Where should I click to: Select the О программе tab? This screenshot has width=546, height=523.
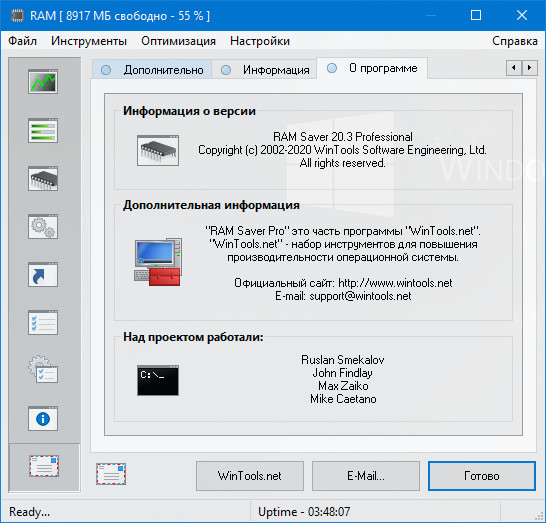[372, 68]
